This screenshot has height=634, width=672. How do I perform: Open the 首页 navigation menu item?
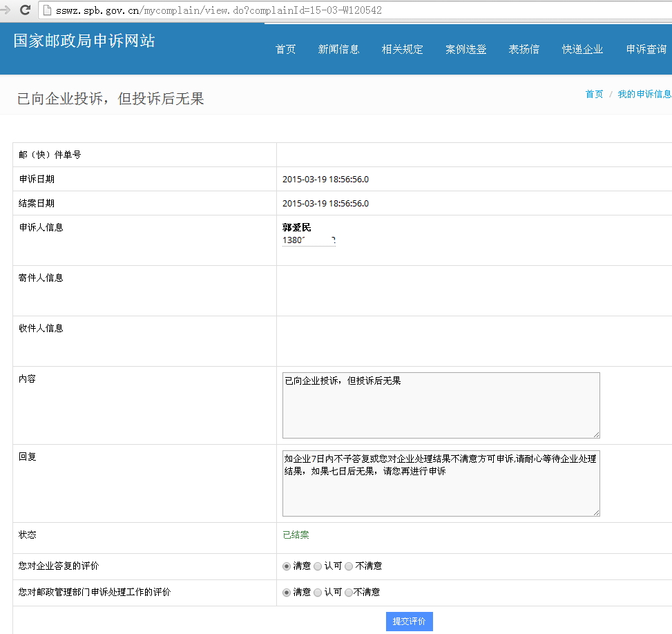285,49
